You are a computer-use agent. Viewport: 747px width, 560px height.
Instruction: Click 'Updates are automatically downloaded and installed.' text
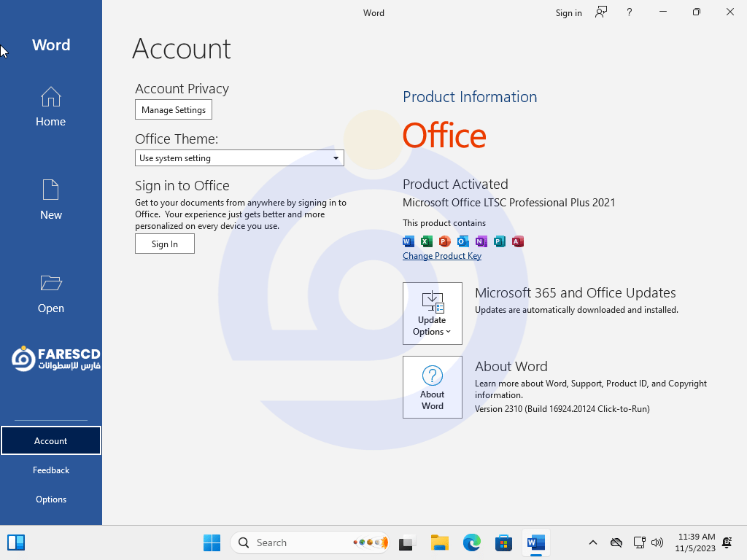tap(576, 309)
